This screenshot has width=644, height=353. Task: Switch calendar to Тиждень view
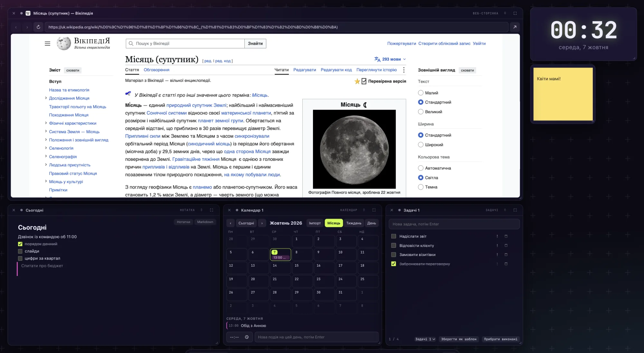tap(354, 223)
